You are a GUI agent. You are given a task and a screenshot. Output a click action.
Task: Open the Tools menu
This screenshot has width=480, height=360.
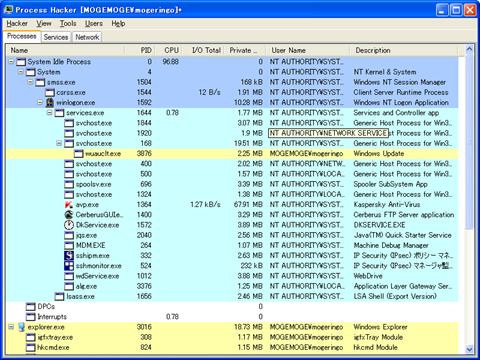68,24
